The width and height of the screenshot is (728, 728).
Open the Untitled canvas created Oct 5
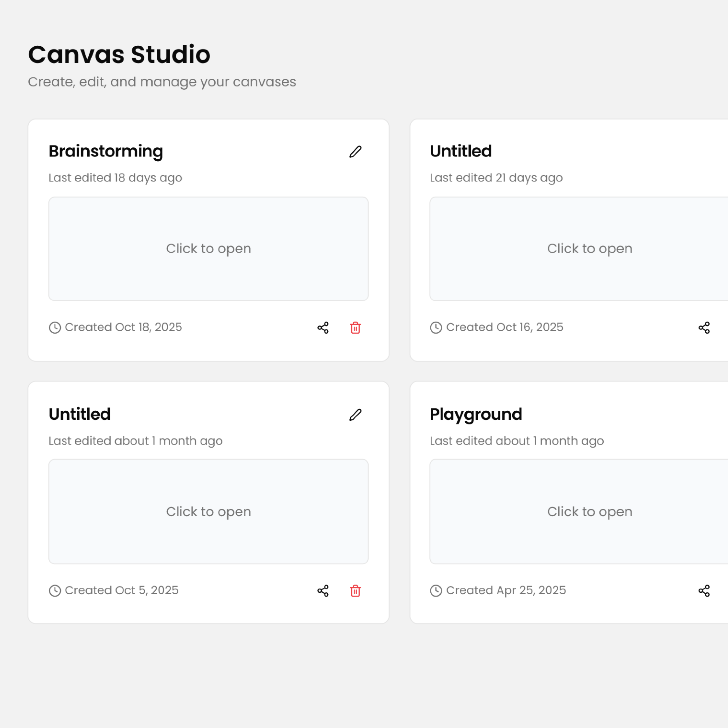208,511
